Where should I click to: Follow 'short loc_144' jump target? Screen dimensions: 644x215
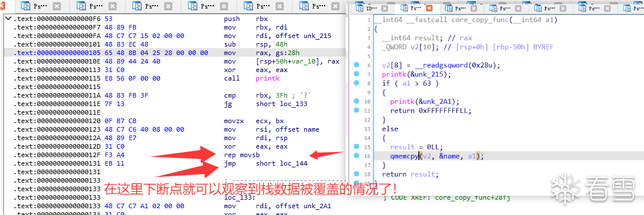click(x=282, y=163)
